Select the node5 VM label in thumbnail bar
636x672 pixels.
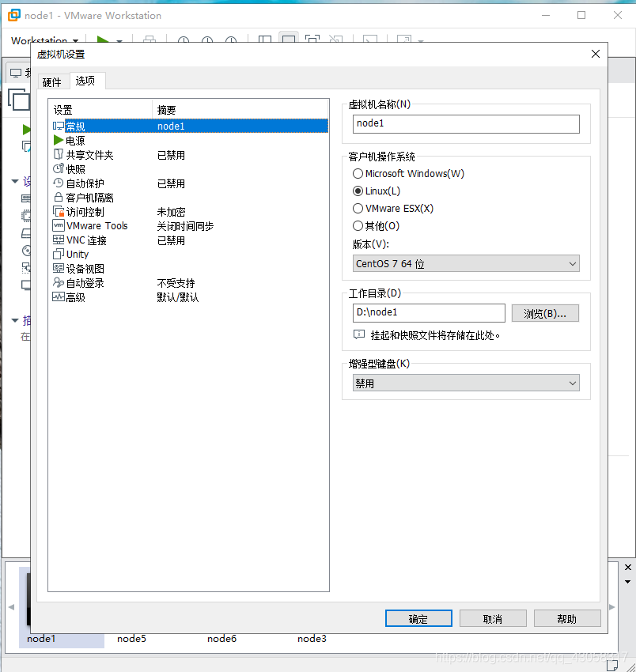point(131,639)
